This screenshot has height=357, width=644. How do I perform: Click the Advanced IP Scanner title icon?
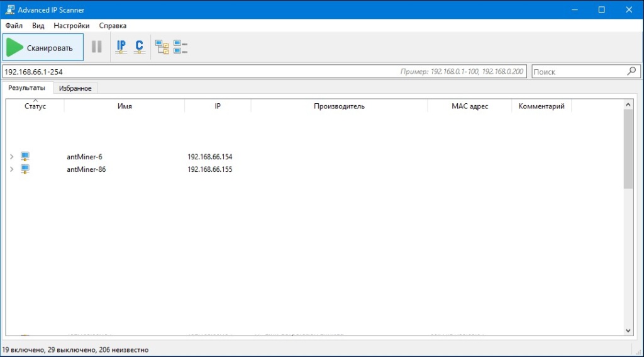coord(10,9)
